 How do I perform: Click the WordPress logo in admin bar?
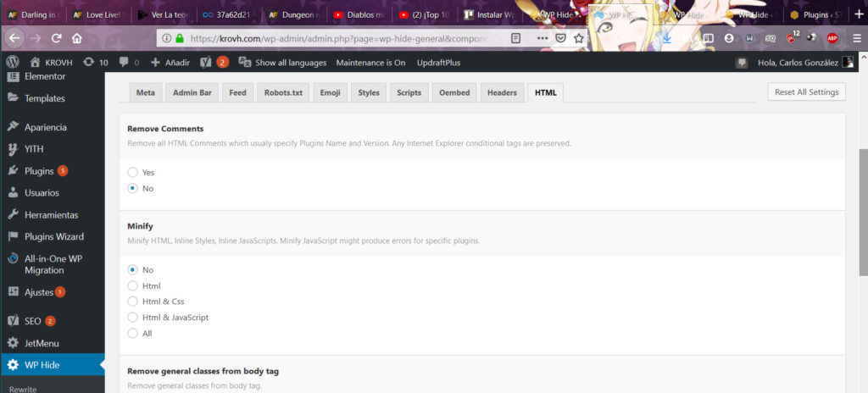coord(12,63)
